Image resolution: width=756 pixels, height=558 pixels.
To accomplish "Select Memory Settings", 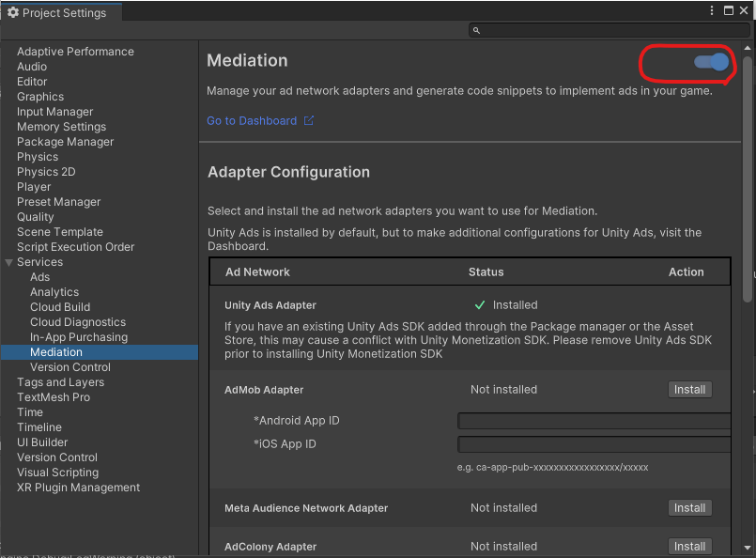I will [62, 127].
